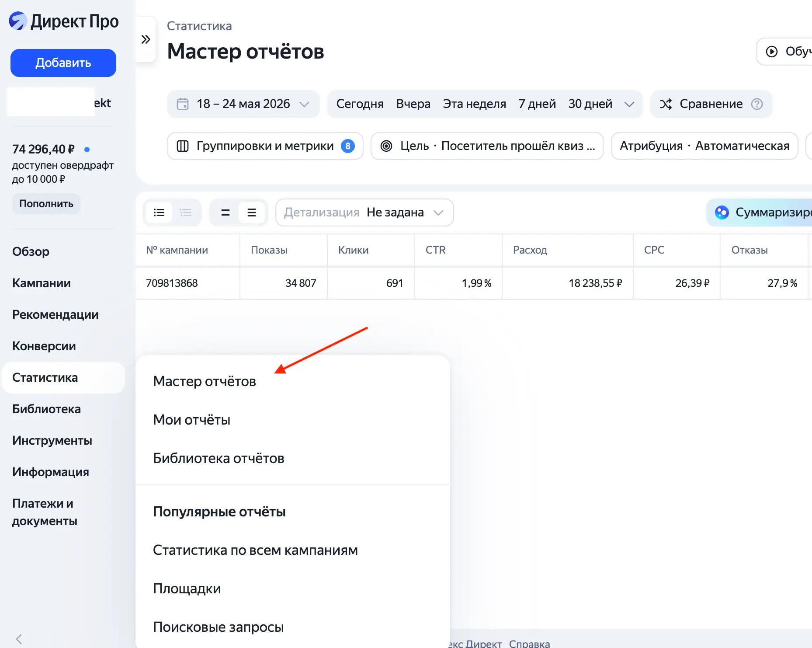Select Вчера period
Screen dimensions: 812x648
tap(413, 104)
